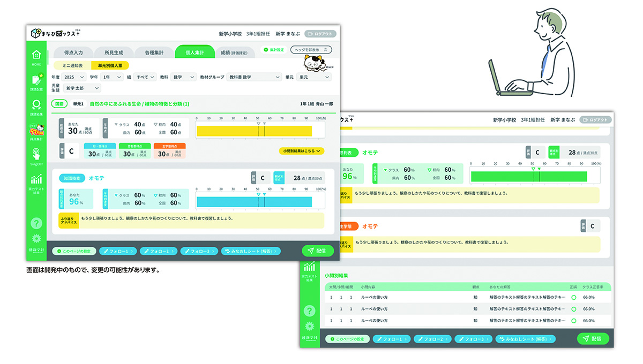This screenshot has height=364, width=643.
Task: Open 課題配信 notepad icon in sidebar
Action: click(x=36, y=83)
